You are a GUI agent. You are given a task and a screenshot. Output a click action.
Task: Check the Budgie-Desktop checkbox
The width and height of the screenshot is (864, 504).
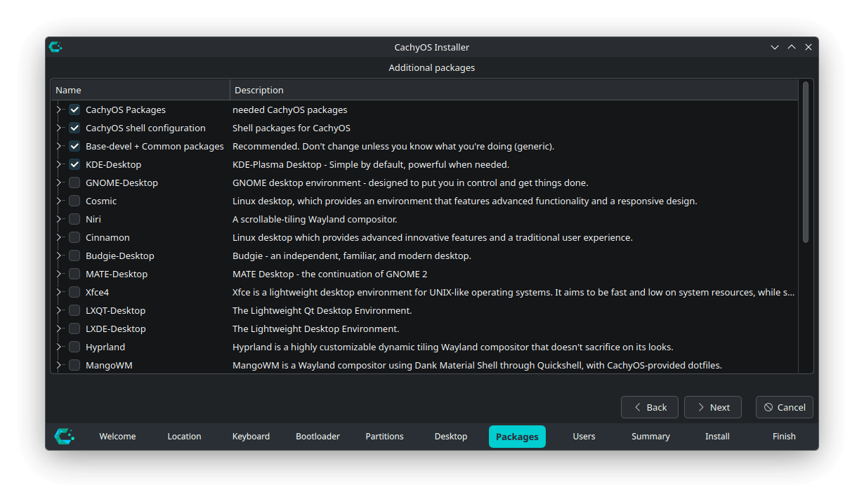click(74, 256)
